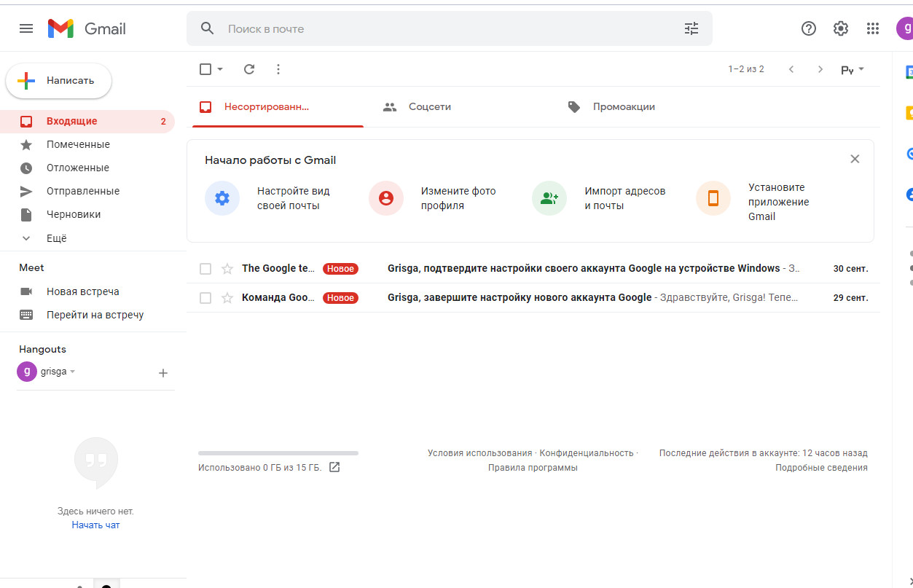Click the Настройте вид своей почты gear icon

(x=222, y=198)
